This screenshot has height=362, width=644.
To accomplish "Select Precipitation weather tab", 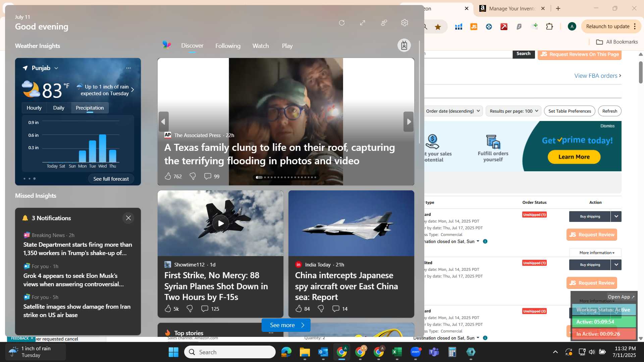I will [90, 108].
